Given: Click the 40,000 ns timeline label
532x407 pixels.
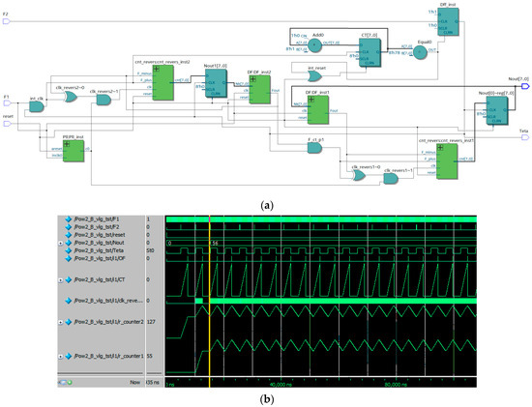Looking at the screenshot, I should click(281, 385).
